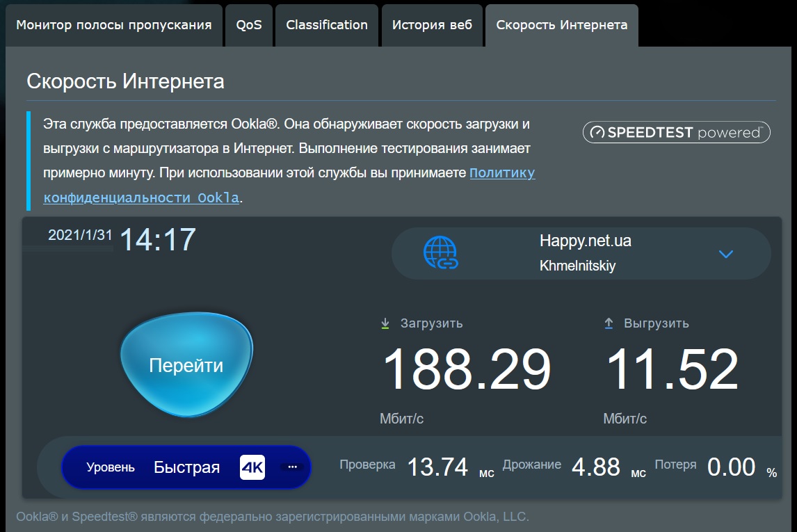This screenshot has height=532, width=797.
Task: Go to the История веб tab
Action: [432, 25]
